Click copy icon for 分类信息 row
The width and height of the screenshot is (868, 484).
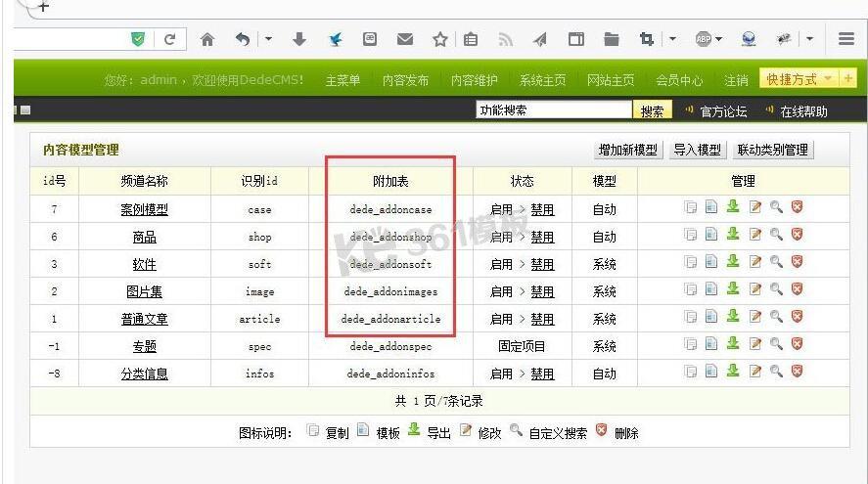pos(690,372)
